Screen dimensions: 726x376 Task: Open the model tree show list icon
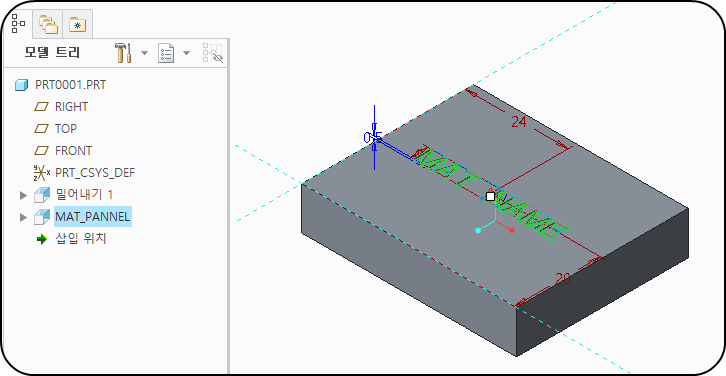[166, 53]
